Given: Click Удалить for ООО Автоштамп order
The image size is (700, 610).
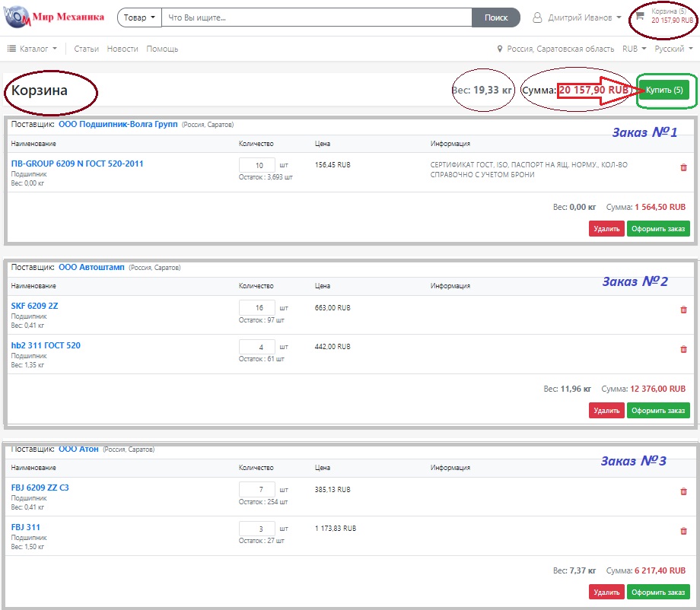Looking at the screenshot, I should [x=606, y=410].
